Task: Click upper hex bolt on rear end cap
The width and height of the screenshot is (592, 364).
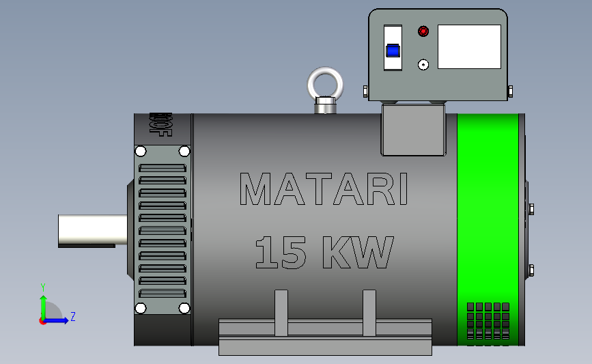Action: 531,209
